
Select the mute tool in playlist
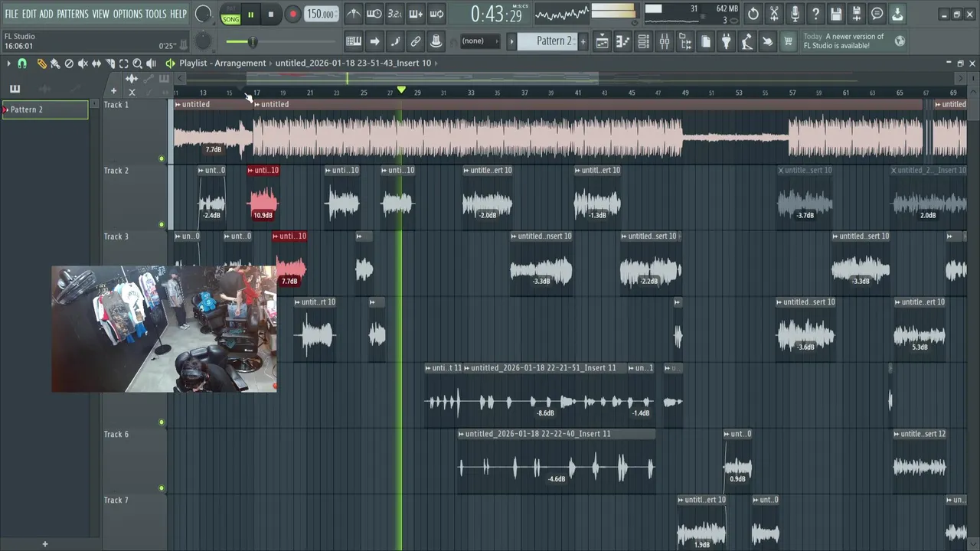pyautogui.click(x=83, y=64)
